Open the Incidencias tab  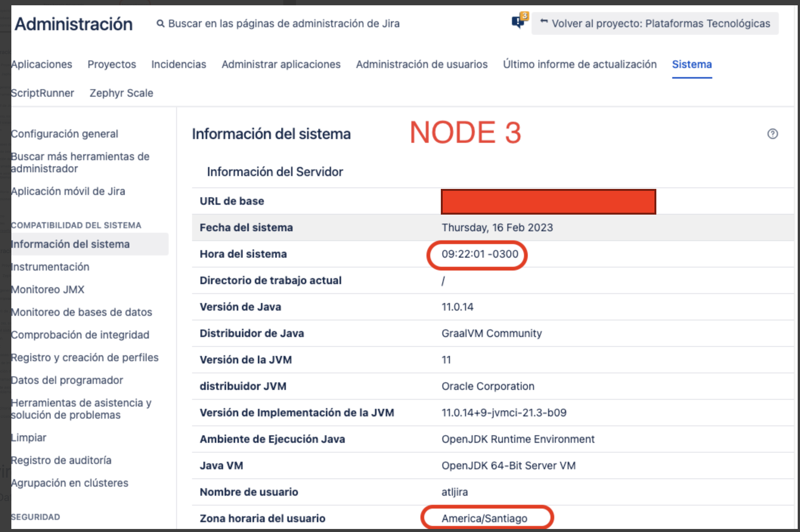(178, 64)
